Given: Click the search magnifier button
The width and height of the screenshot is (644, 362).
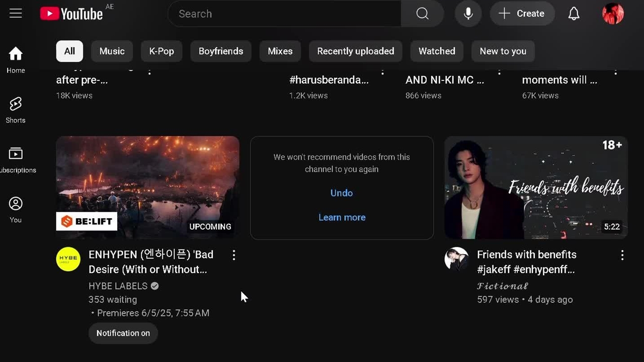Looking at the screenshot, I should (422, 14).
